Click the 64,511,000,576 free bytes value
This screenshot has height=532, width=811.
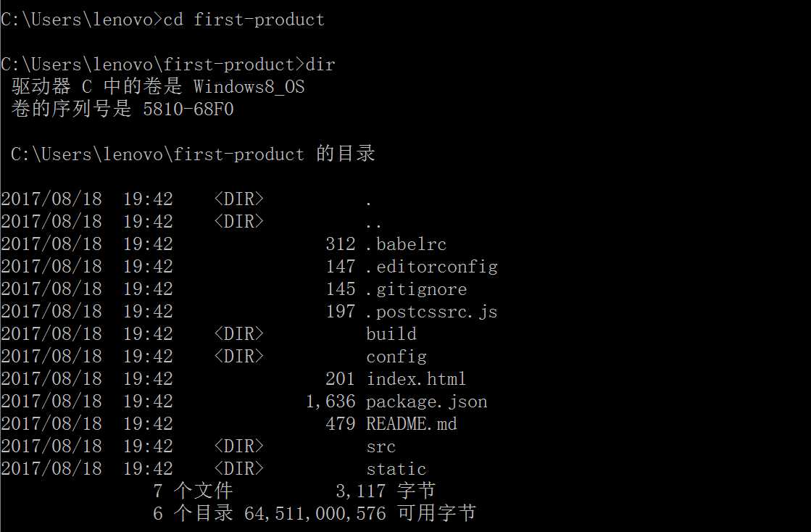click(x=315, y=513)
